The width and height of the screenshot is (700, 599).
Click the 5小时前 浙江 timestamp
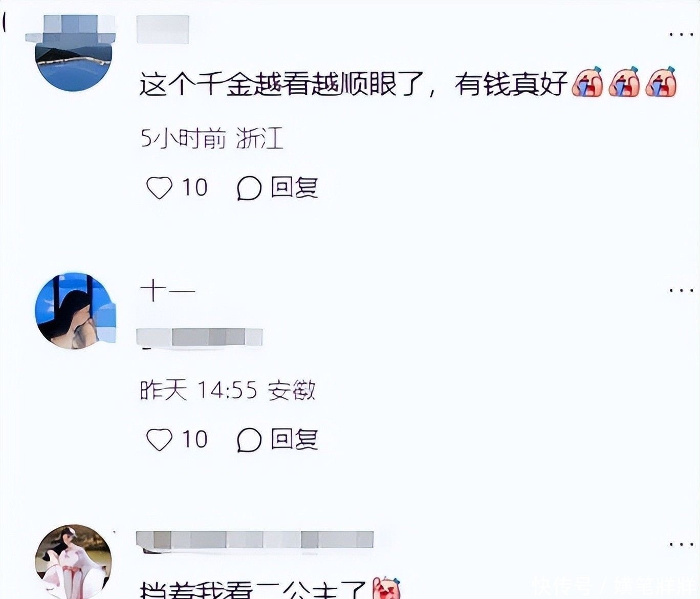tap(212, 139)
